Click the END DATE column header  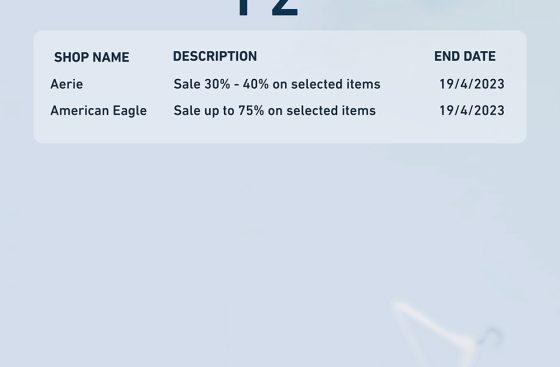click(x=465, y=56)
